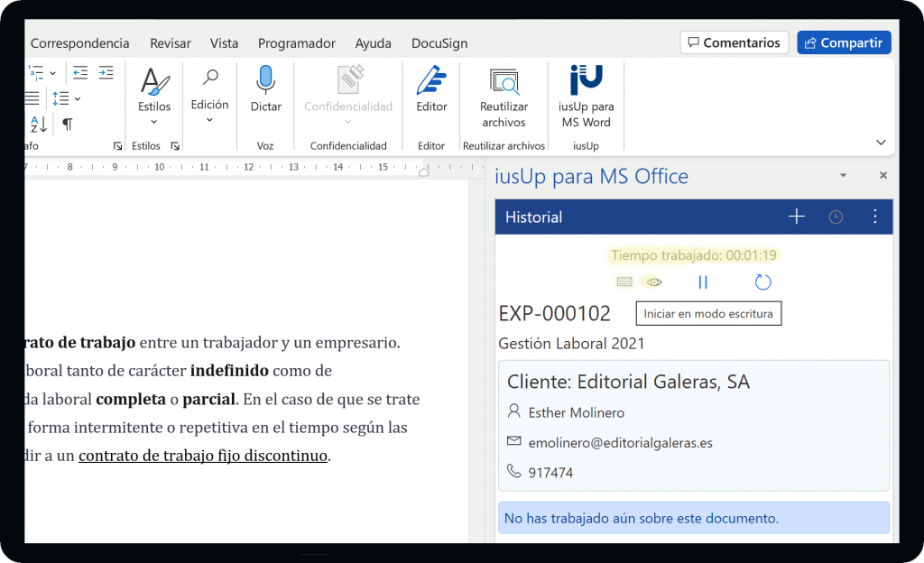
Task: Click Cliente: Editorial Galeras, SA heading
Action: 628,382
